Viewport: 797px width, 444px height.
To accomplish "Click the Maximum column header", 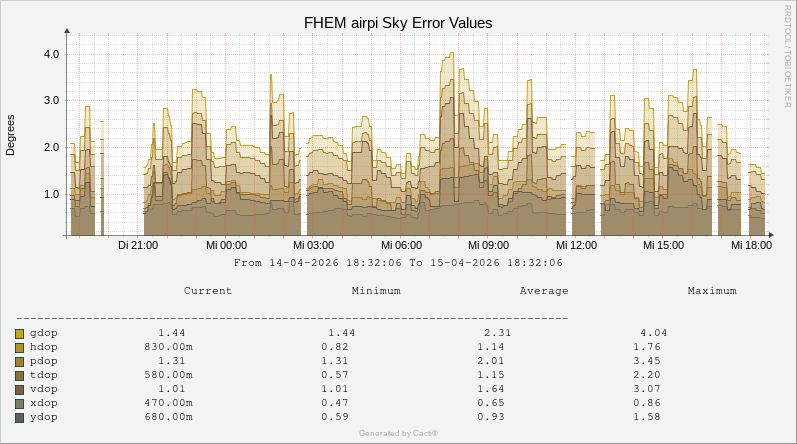I will 712,291.
